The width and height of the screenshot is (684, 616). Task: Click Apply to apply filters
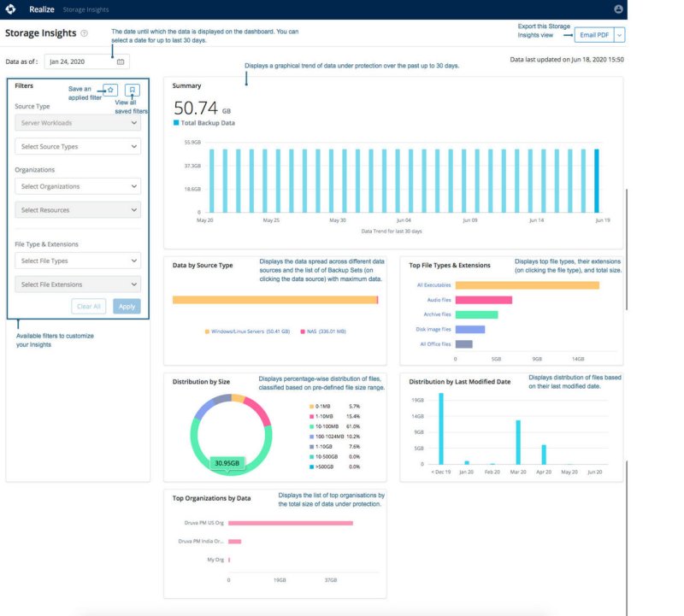pyautogui.click(x=127, y=304)
